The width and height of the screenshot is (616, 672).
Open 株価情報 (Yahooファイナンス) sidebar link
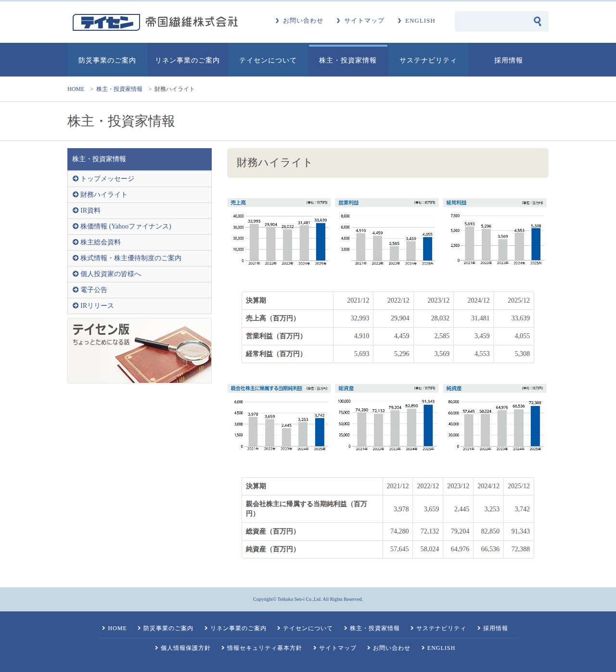(140, 227)
